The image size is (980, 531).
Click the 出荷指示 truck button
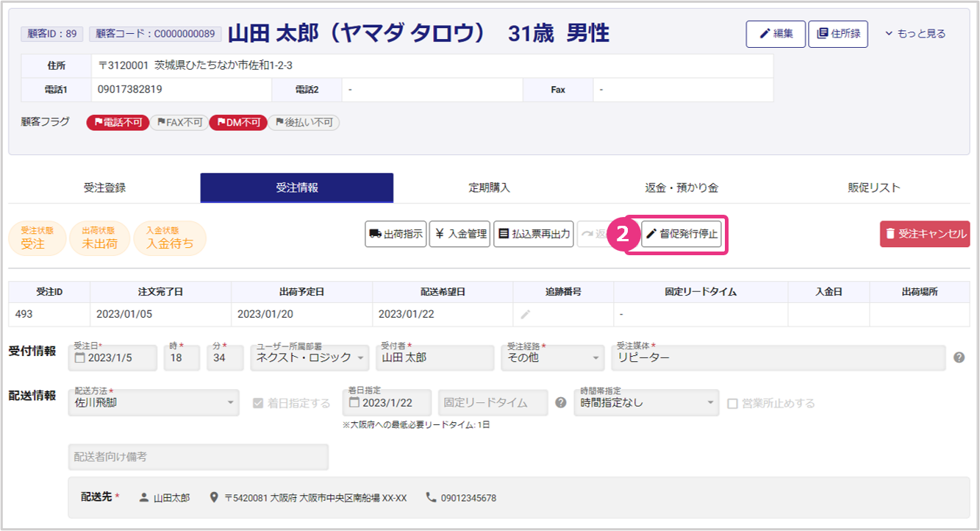pyautogui.click(x=396, y=234)
